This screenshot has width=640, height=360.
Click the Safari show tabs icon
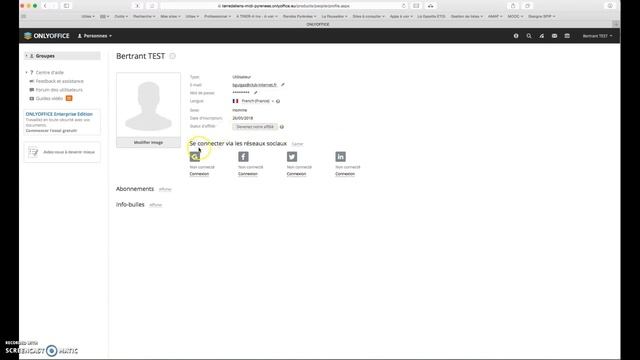point(527,6)
